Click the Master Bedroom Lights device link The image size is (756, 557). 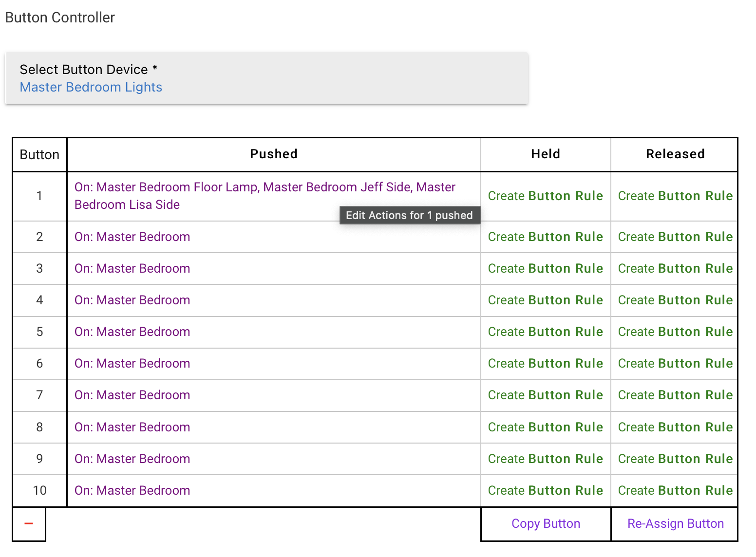coord(91,87)
